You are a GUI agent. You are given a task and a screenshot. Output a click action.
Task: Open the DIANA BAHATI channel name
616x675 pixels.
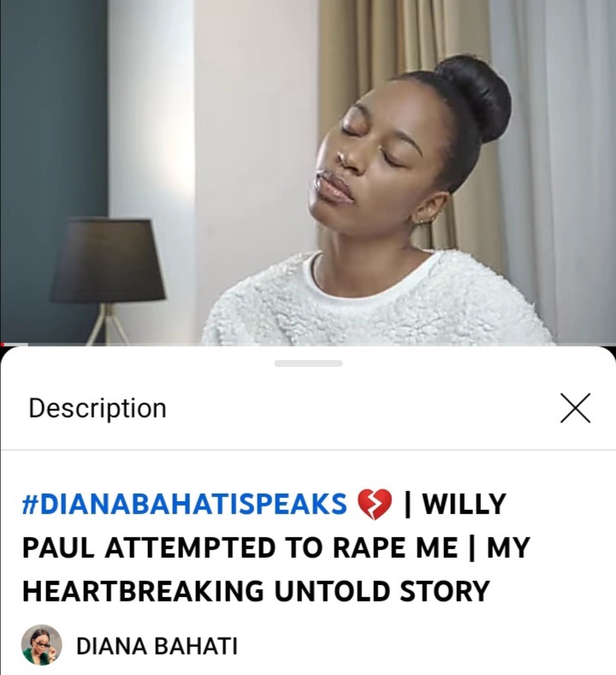[157, 646]
